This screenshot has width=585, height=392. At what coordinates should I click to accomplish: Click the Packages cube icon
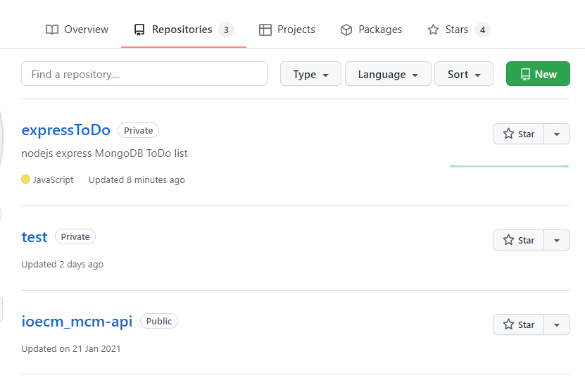pyautogui.click(x=346, y=30)
